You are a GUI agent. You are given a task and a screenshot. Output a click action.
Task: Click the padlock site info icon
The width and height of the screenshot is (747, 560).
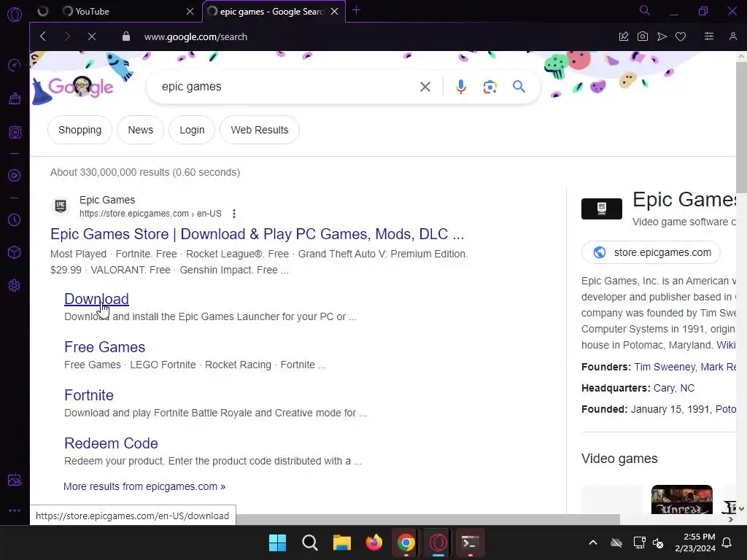point(125,36)
